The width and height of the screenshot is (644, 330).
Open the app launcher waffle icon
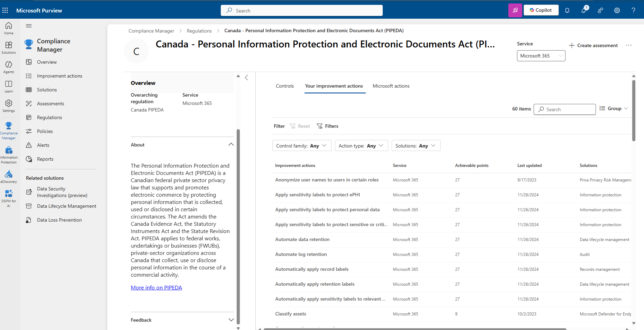coord(5,10)
